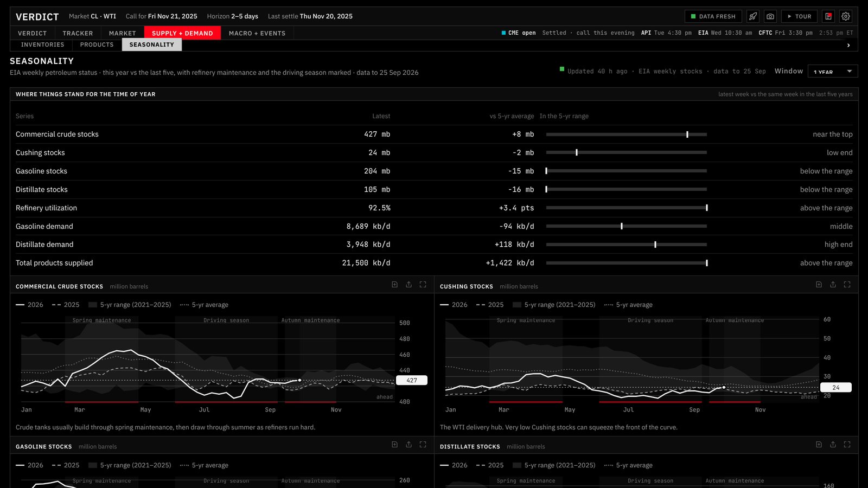This screenshot has width=868, height=488.
Task: Toggle 5-yr range in Commercial Crude legend
Action: tap(130, 305)
